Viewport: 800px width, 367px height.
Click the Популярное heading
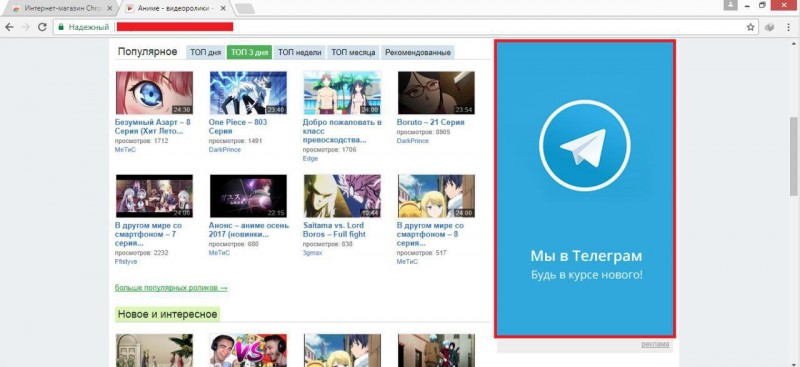(x=147, y=52)
